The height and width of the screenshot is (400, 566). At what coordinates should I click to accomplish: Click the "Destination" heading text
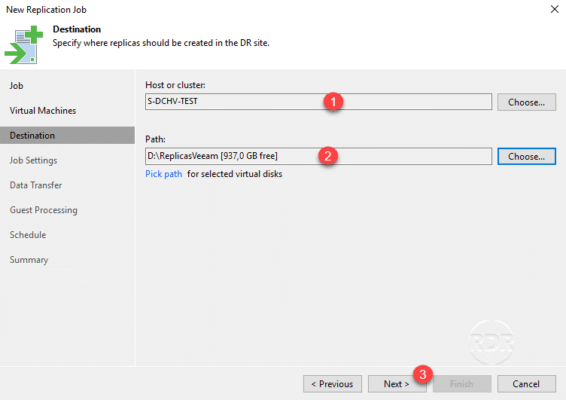(x=77, y=29)
